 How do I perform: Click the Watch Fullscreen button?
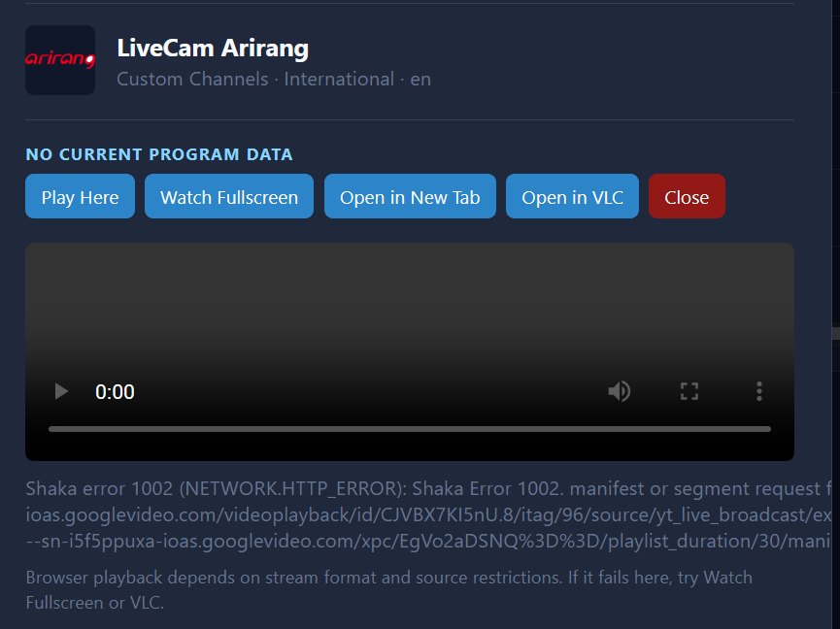click(x=229, y=196)
